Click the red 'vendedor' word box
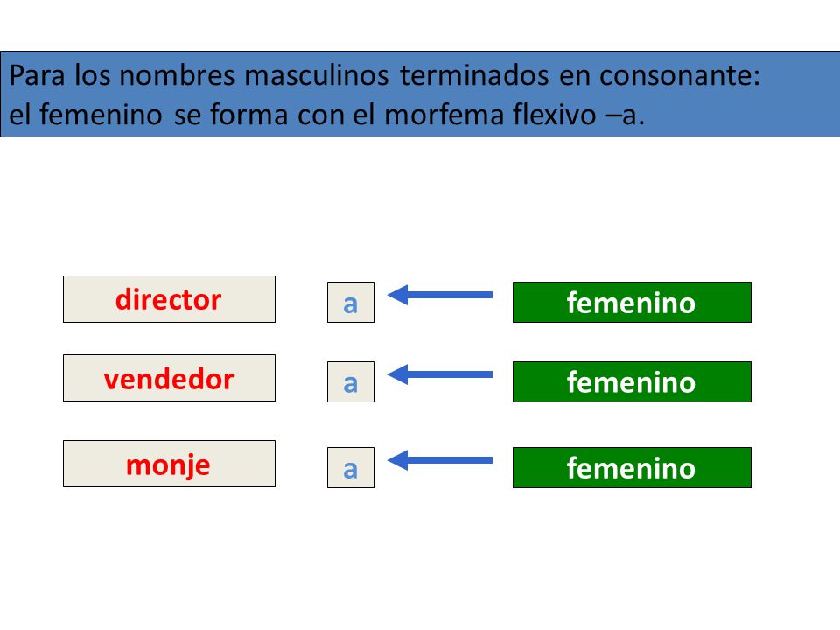This screenshot has height=630, width=840. [x=169, y=378]
